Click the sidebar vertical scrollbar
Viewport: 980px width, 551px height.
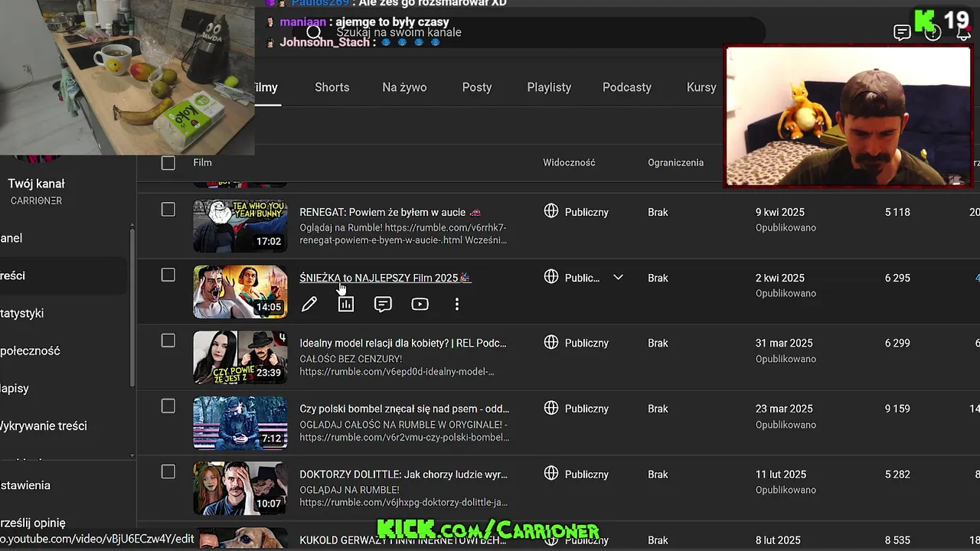pos(132,306)
